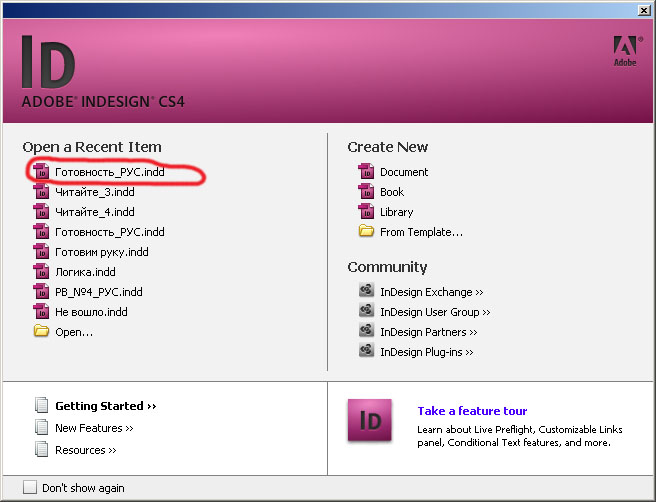
Task: Enable the Don't show again checkbox
Action: pos(30,487)
